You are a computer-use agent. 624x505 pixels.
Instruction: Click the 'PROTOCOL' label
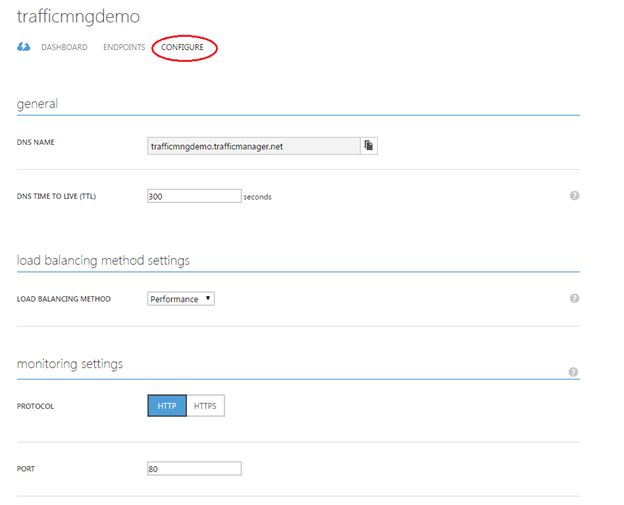tap(35, 406)
